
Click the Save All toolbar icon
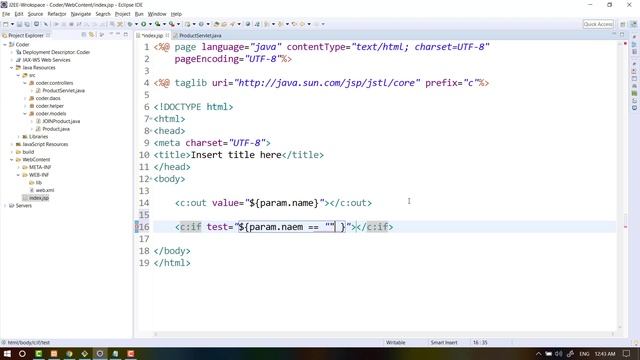click(27, 24)
